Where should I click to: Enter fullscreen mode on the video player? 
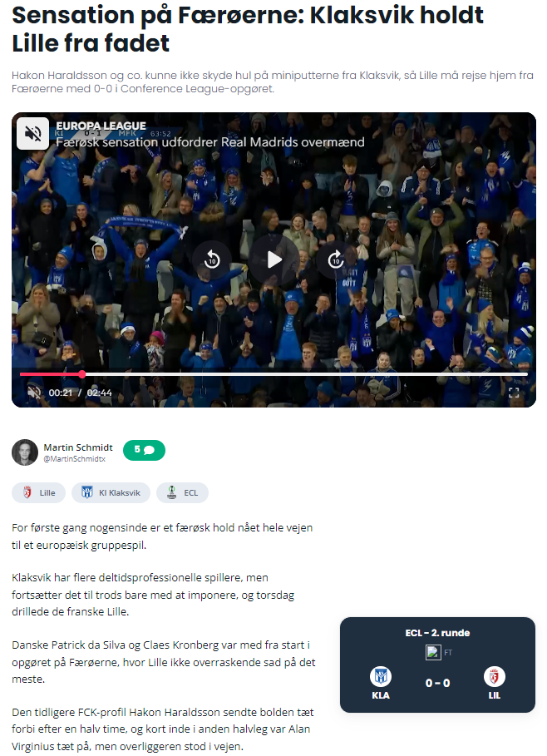[x=514, y=393]
